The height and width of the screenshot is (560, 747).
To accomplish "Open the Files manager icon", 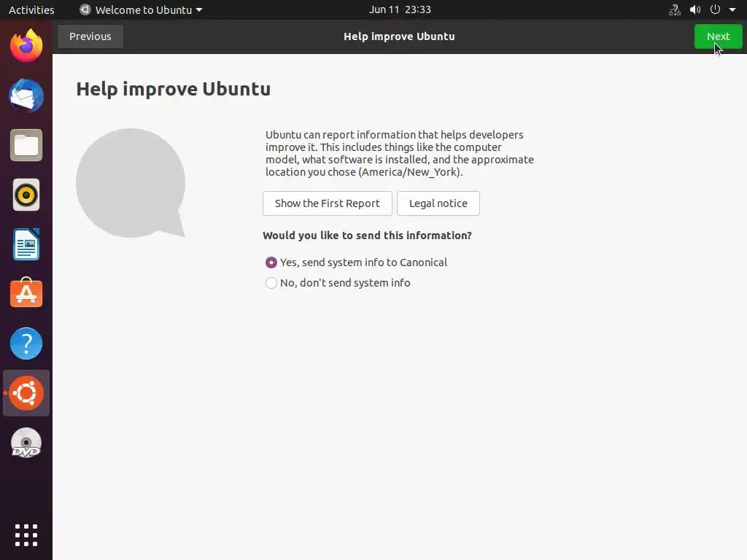I will [26, 145].
